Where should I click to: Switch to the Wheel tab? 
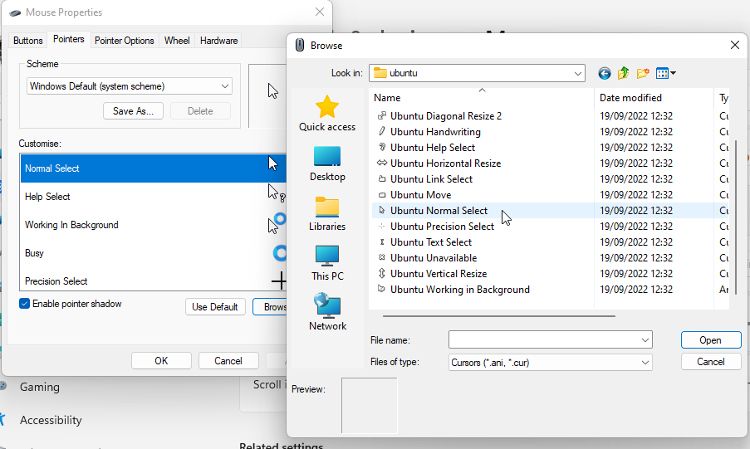[x=177, y=41]
